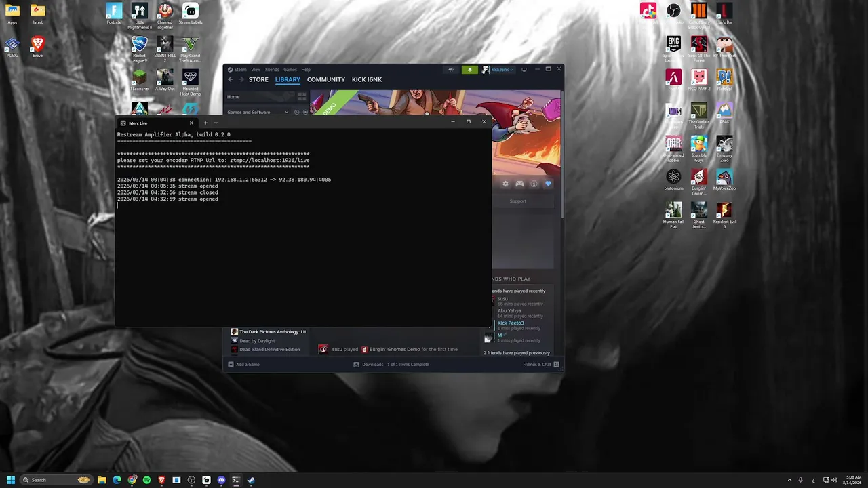
Task: Open Stumble Guys desktop shortcut
Action: point(698,148)
